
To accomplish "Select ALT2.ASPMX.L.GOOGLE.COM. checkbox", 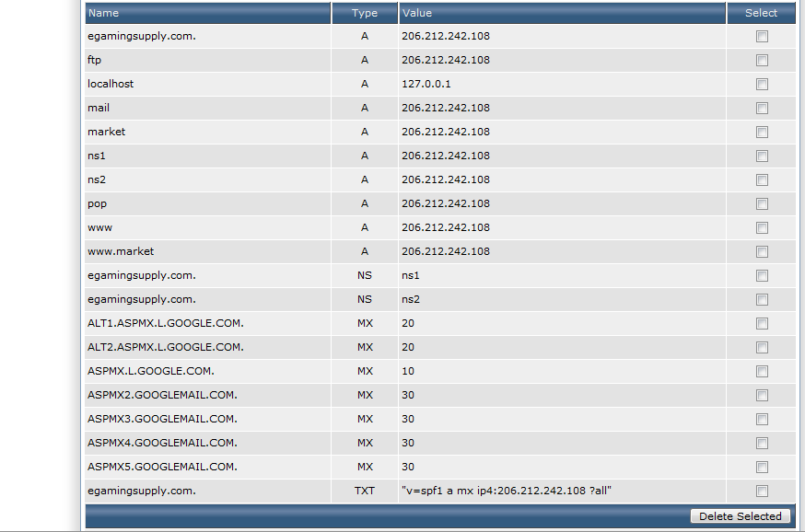I will [x=762, y=348].
